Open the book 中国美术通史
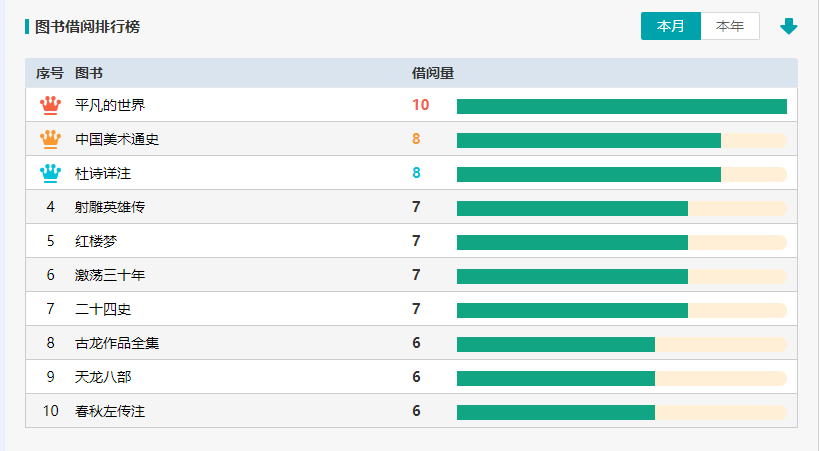Image resolution: width=819 pixels, height=451 pixels. [x=117, y=139]
